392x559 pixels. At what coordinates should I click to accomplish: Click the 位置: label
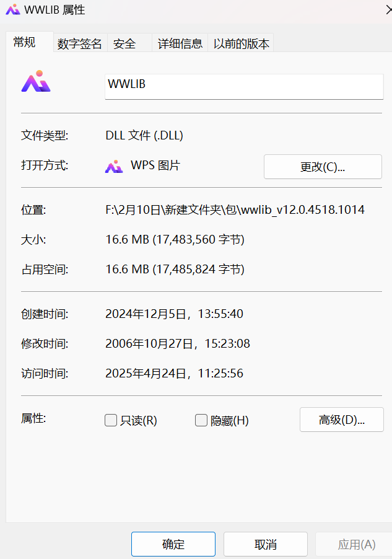click(x=33, y=210)
